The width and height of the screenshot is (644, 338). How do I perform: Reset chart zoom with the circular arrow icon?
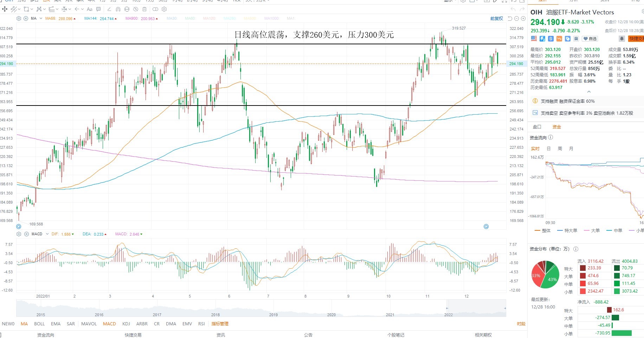click(510, 18)
